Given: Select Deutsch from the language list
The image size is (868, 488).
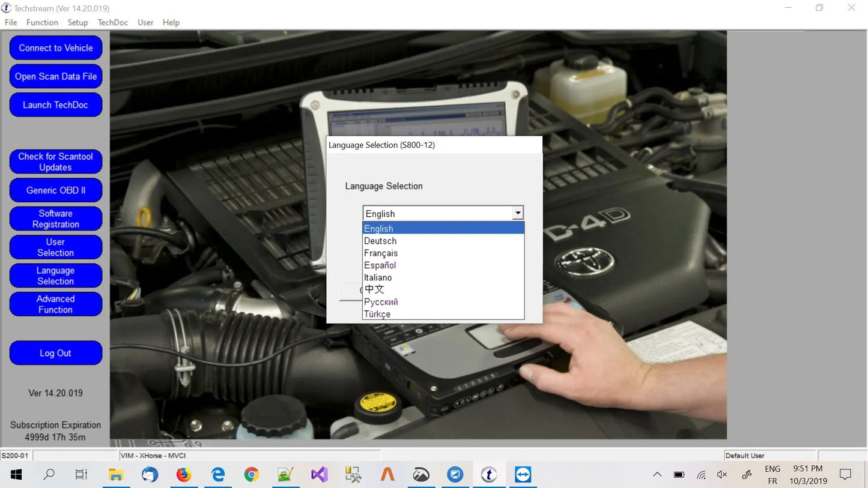Looking at the screenshot, I should point(380,241).
